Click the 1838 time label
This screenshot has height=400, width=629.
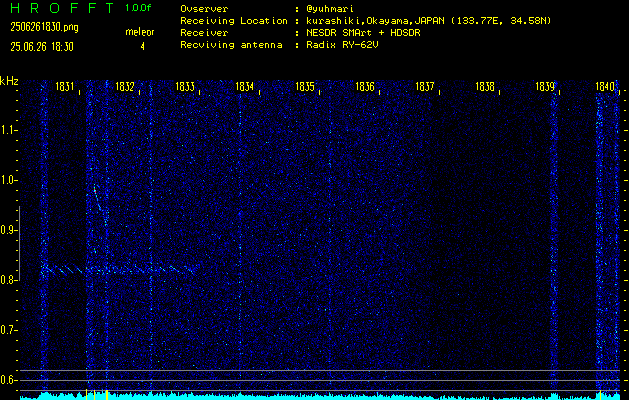(485, 86)
